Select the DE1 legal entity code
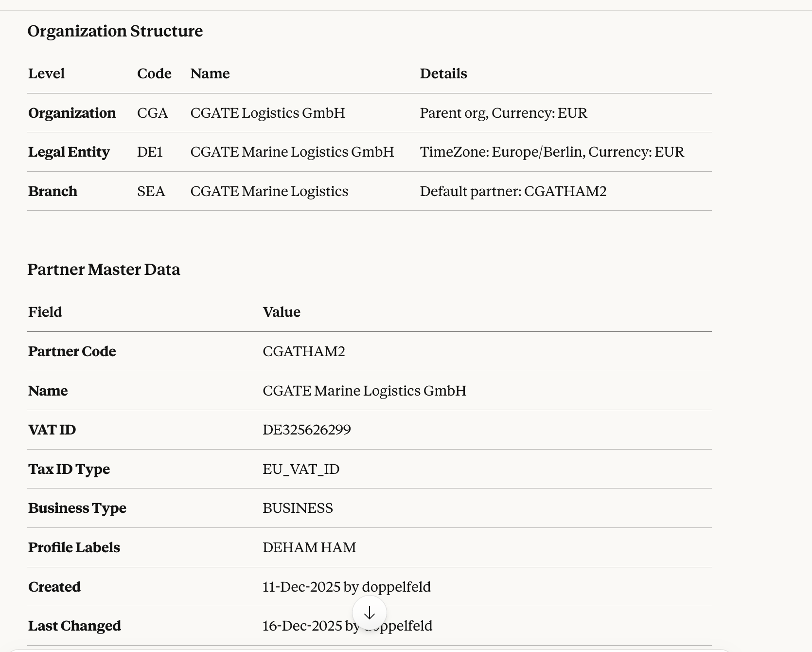Screen dimensions: 812x652 click(150, 152)
